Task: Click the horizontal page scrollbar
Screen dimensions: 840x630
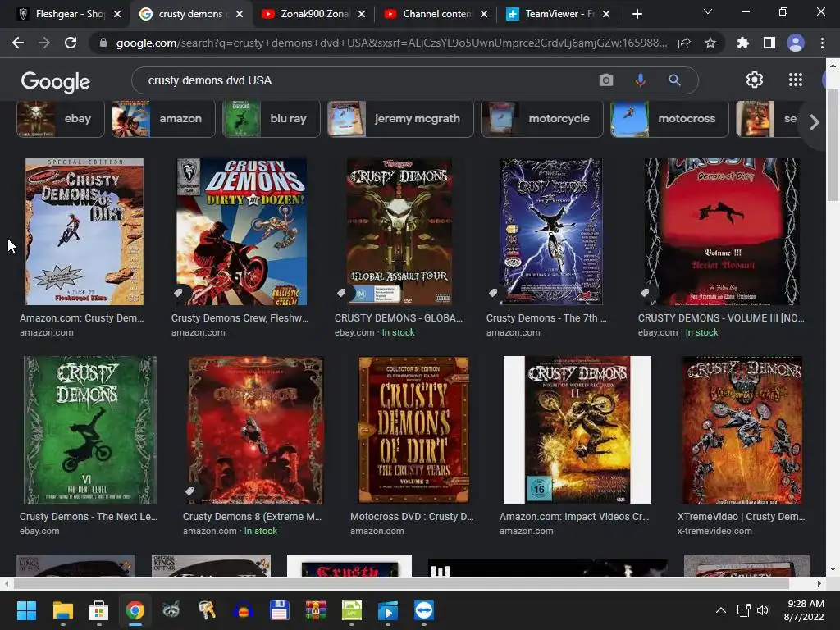Action: (400, 583)
